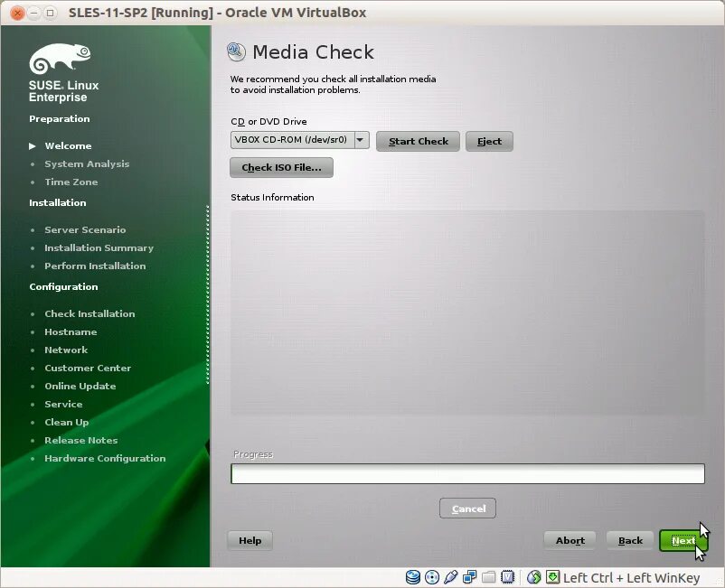Open the CD or DVD Drive dropdown

(299, 140)
